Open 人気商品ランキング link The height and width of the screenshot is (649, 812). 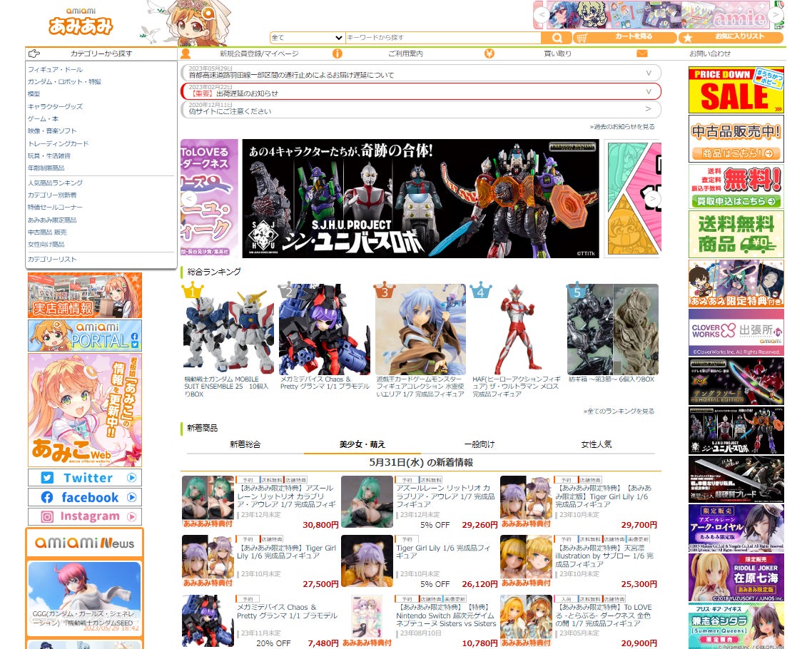click(x=56, y=183)
